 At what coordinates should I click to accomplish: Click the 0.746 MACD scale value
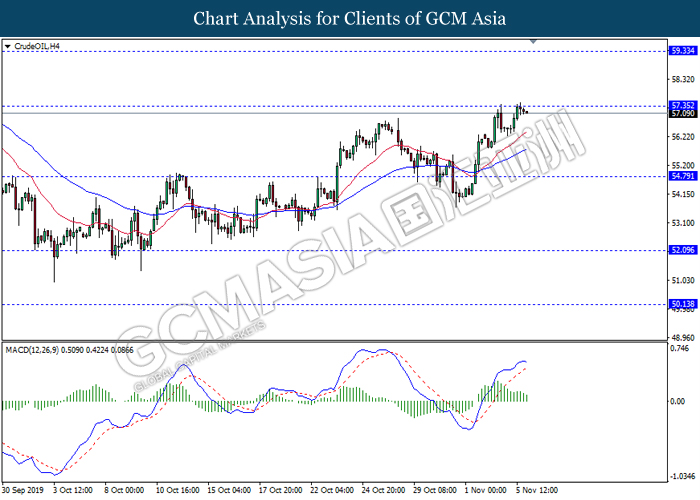pos(680,348)
